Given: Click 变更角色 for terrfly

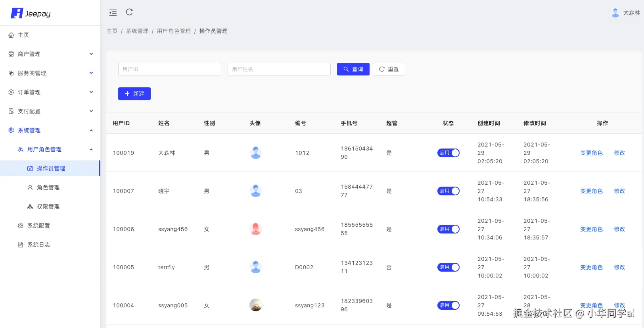Looking at the screenshot, I should click(x=591, y=267).
